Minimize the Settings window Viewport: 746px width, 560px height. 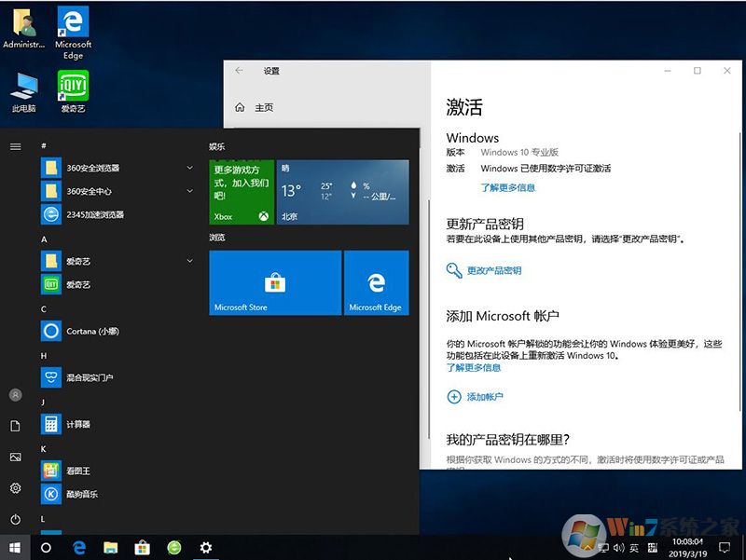click(x=668, y=71)
